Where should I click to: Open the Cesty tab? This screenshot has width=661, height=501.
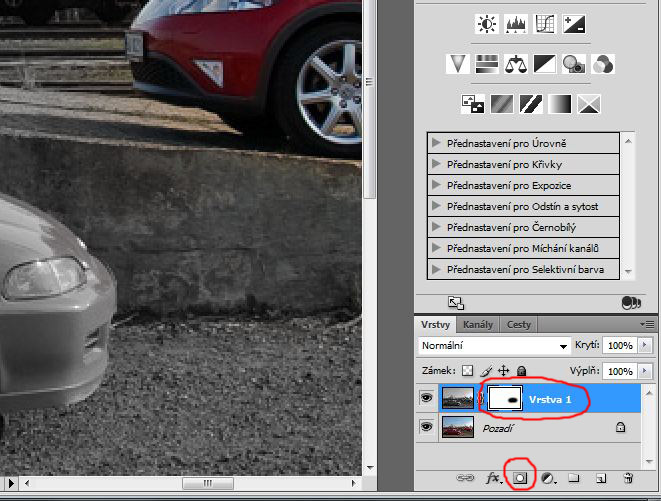tap(518, 325)
